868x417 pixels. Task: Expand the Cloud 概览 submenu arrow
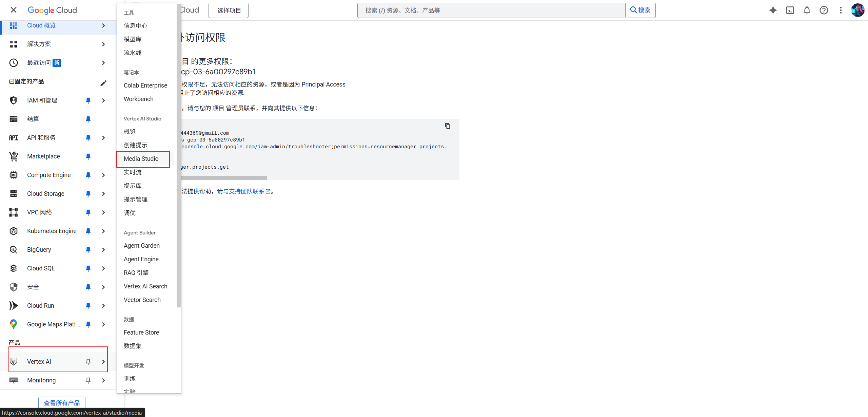103,25
